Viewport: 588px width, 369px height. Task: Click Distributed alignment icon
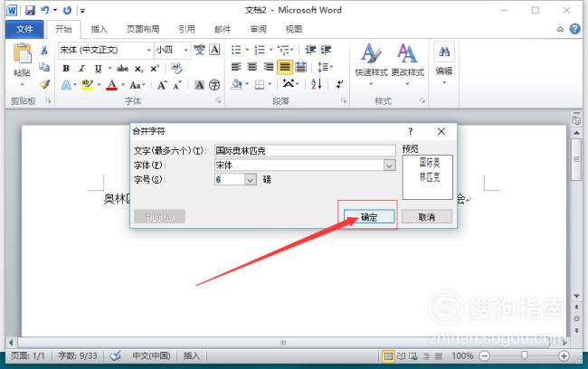tap(300, 67)
